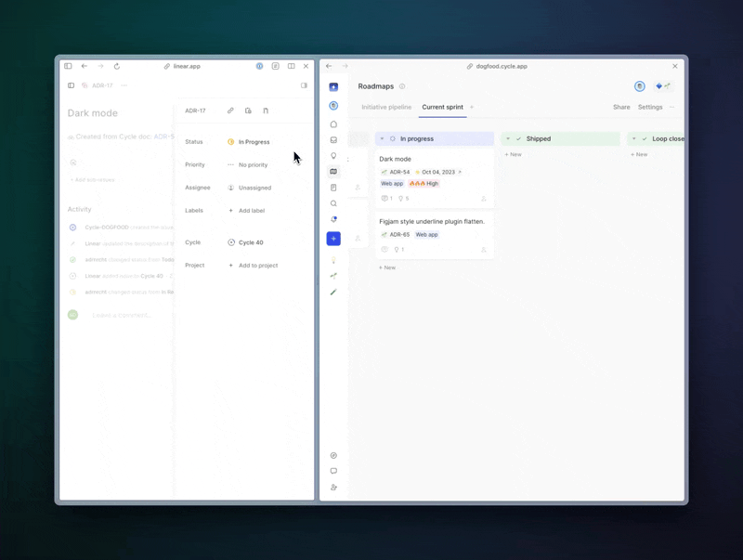Image resolution: width=743 pixels, height=560 pixels.
Task: Click the reload icon in Linear window
Action: coord(117,66)
